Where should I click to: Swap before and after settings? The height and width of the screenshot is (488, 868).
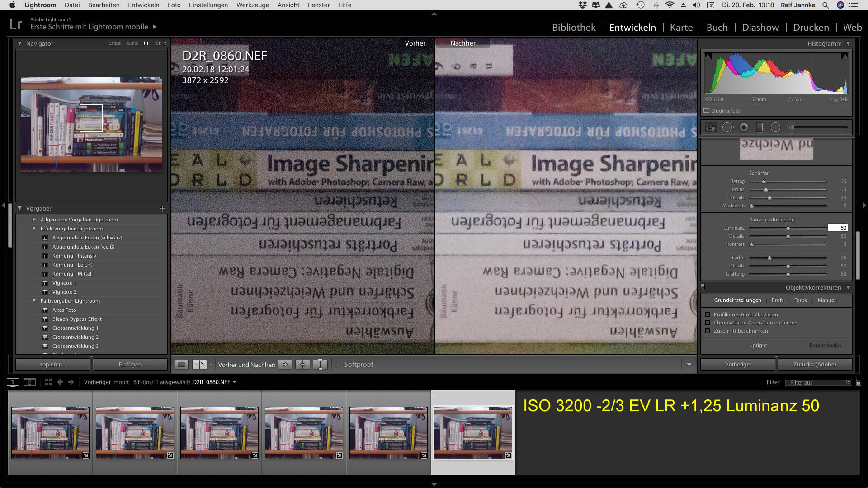(320, 365)
